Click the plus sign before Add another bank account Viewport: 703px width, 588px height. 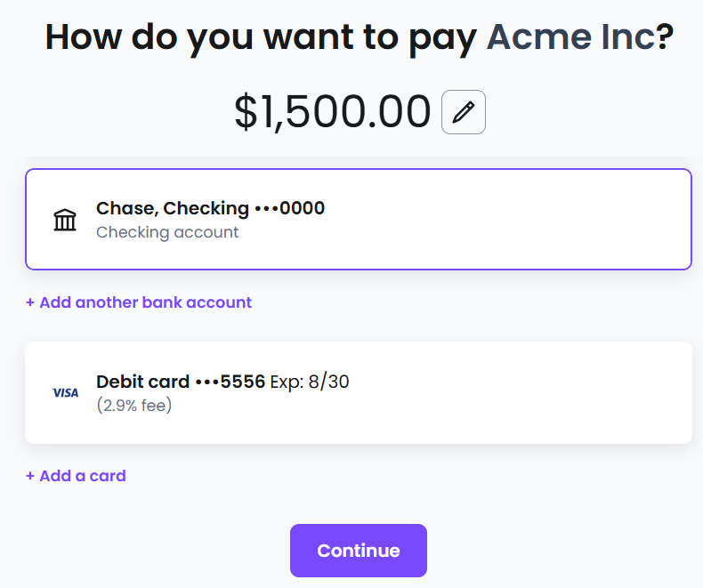pyautogui.click(x=30, y=302)
